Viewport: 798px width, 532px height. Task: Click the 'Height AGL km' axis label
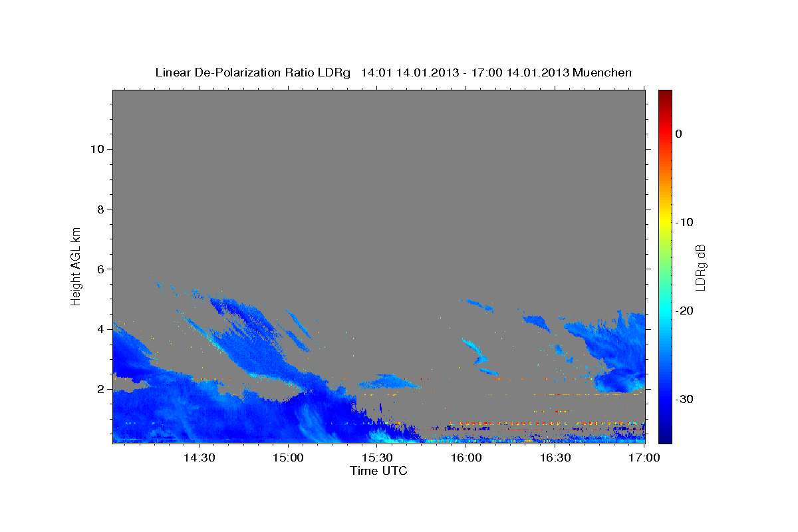tap(76, 265)
